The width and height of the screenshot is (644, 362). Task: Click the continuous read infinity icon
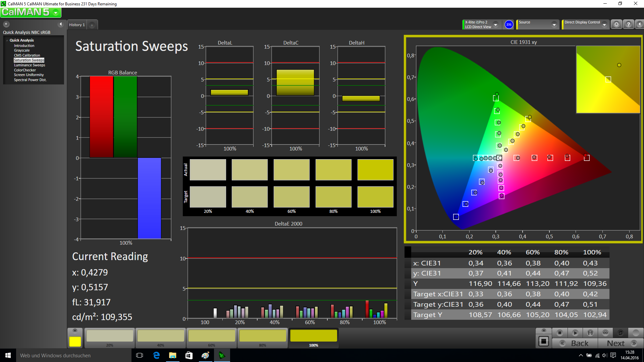coord(605,333)
